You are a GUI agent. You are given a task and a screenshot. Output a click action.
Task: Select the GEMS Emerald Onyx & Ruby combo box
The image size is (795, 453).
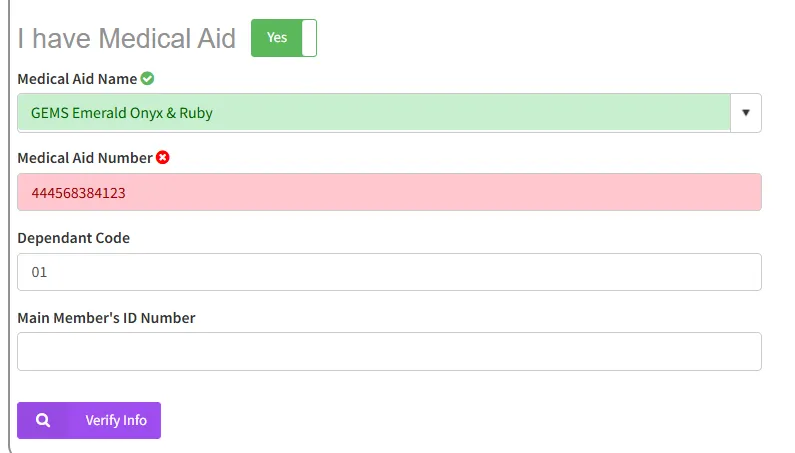[389, 113]
